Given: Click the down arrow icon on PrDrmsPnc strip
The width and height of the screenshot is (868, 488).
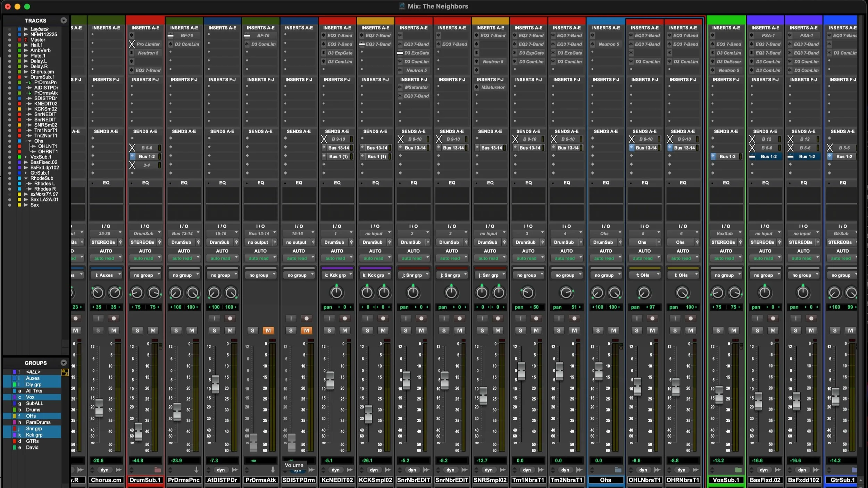Looking at the screenshot, I should tap(196, 470).
